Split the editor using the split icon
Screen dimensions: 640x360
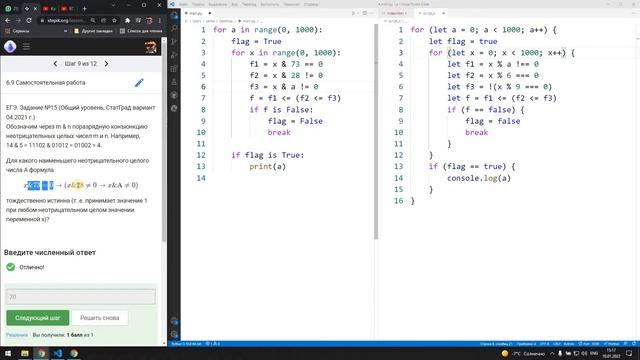tap(364, 13)
